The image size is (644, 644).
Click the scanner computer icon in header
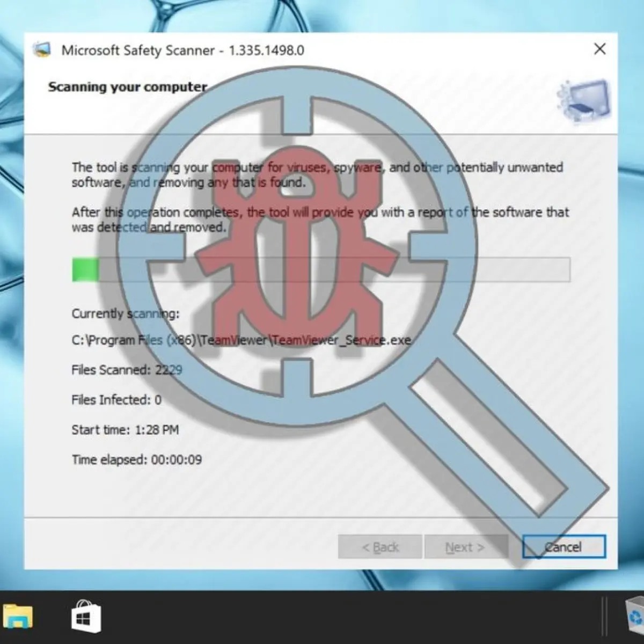tap(585, 100)
